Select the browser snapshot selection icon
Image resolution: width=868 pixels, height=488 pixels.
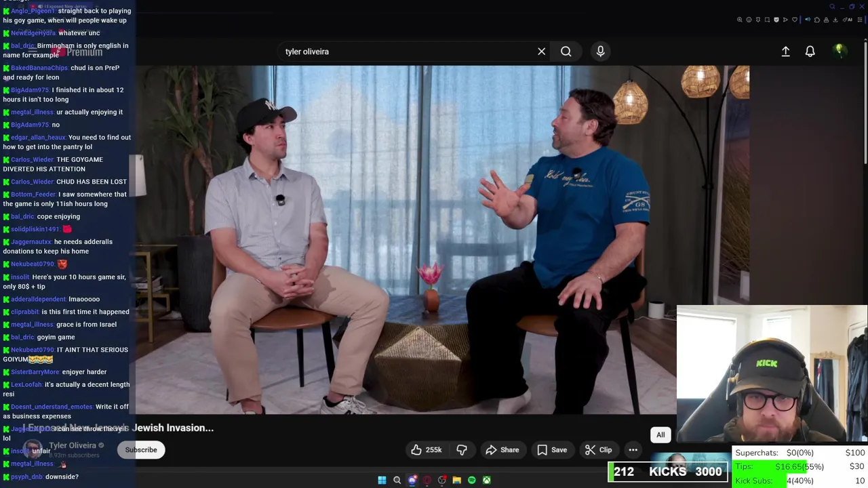tap(767, 20)
